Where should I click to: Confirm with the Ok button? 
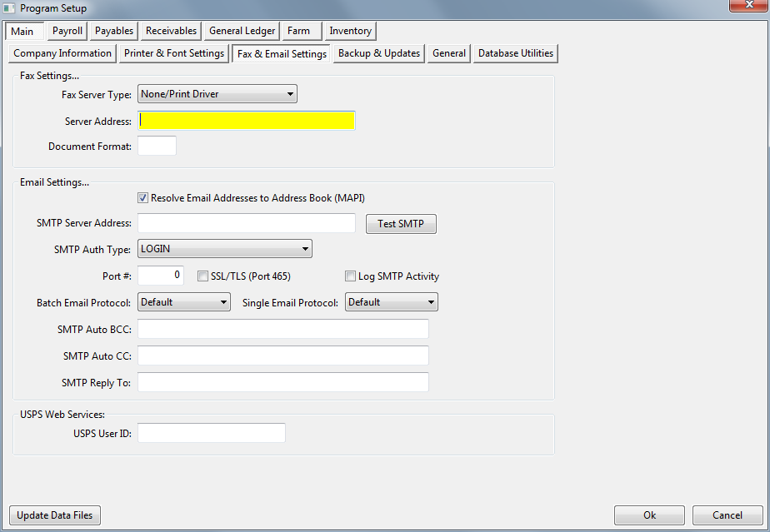(x=649, y=515)
